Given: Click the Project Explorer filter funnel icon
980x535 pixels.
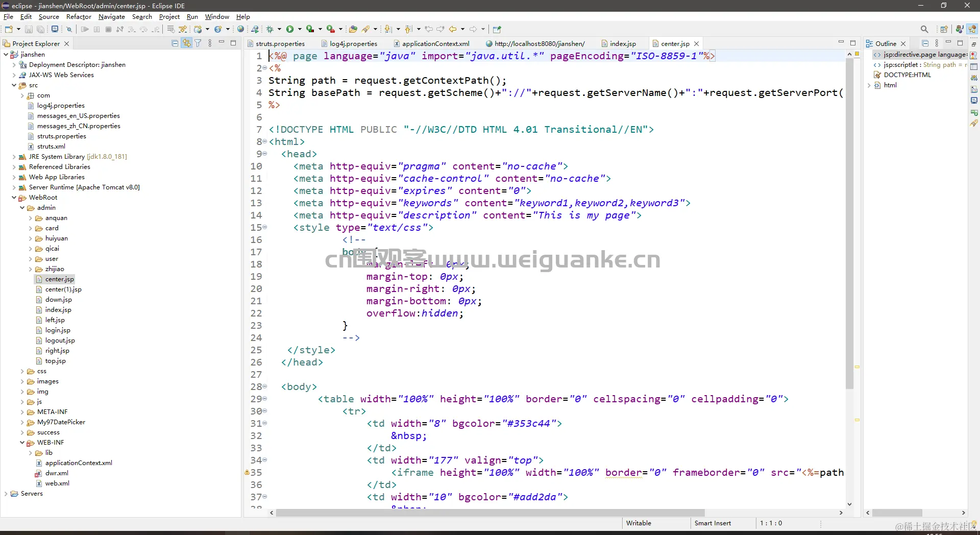Looking at the screenshot, I should (198, 43).
